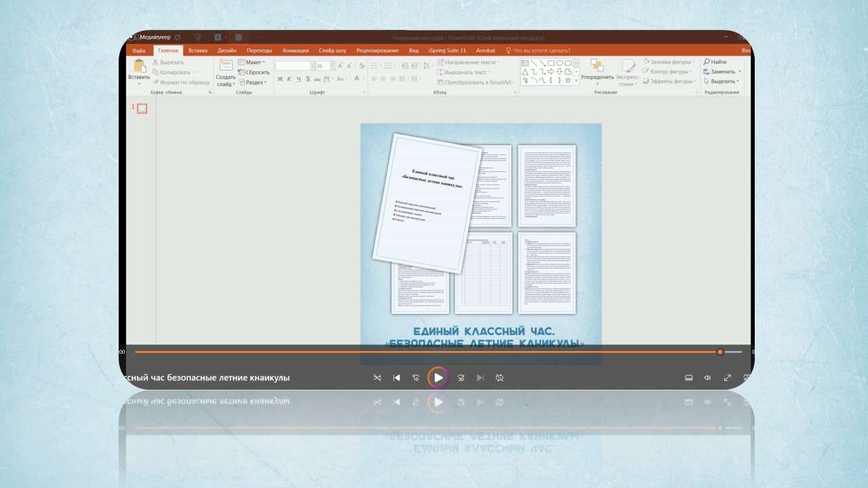Open the Файл tab
868x488 pixels.
139,50
